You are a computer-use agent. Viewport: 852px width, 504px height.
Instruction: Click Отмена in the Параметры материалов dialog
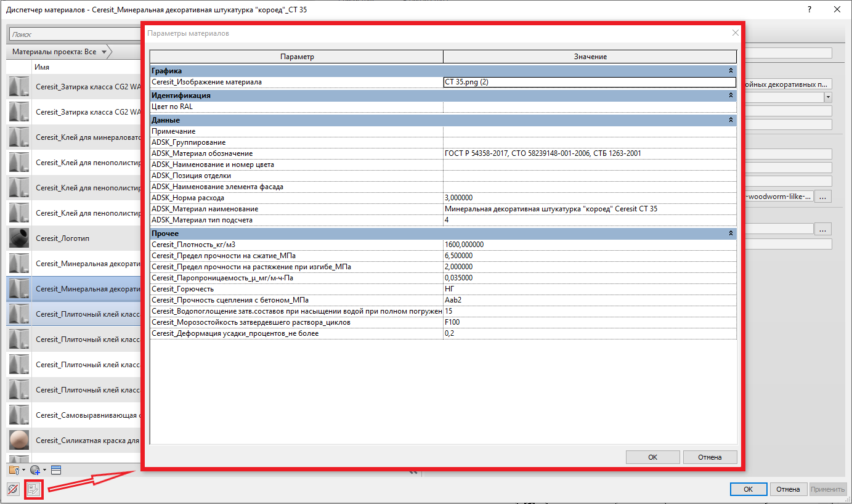click(710, 457)
